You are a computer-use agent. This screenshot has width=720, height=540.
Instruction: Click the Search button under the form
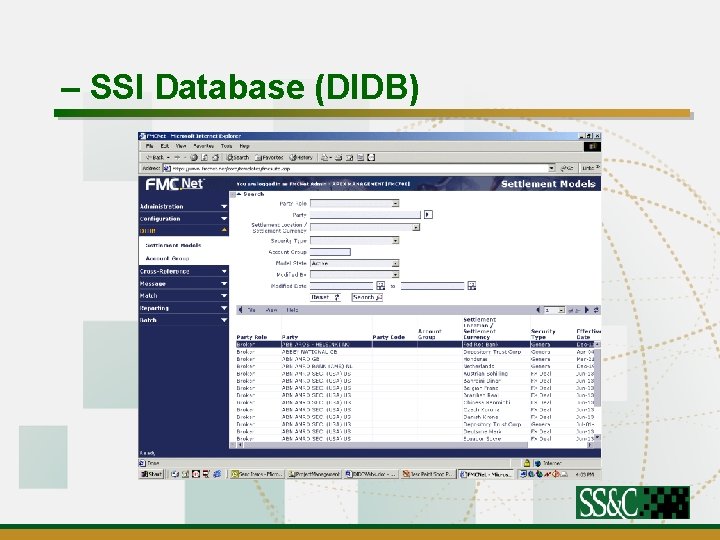click(x=367, y=298)
